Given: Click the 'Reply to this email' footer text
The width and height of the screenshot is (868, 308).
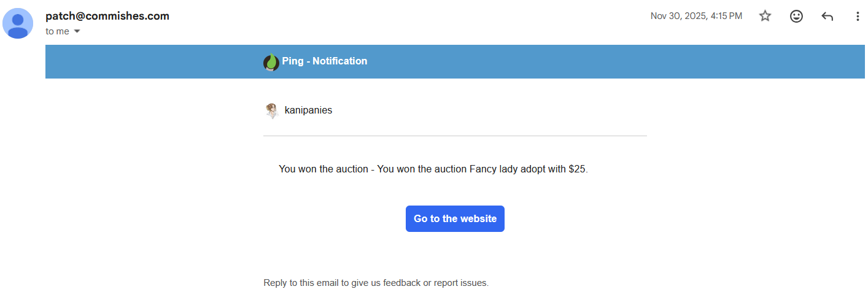Looking at the screenshot, I should (x=376, y=283).
